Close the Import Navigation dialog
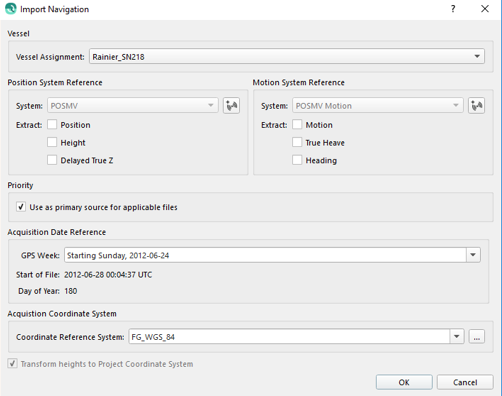This screenshot has height=396, width=502. (485, 9)
